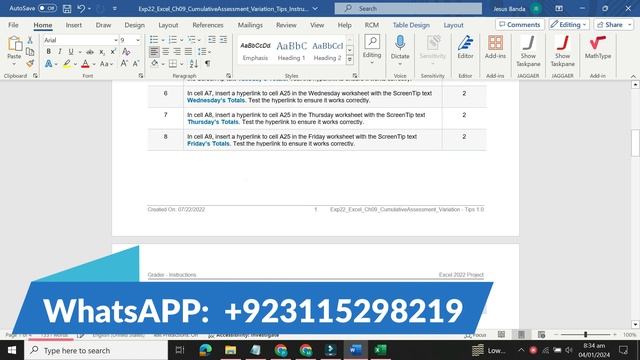Switch to Read Mode view in status bar
The height and width of the screenshot is (360, 640).
pyautogui.click(x=501, y=335)
